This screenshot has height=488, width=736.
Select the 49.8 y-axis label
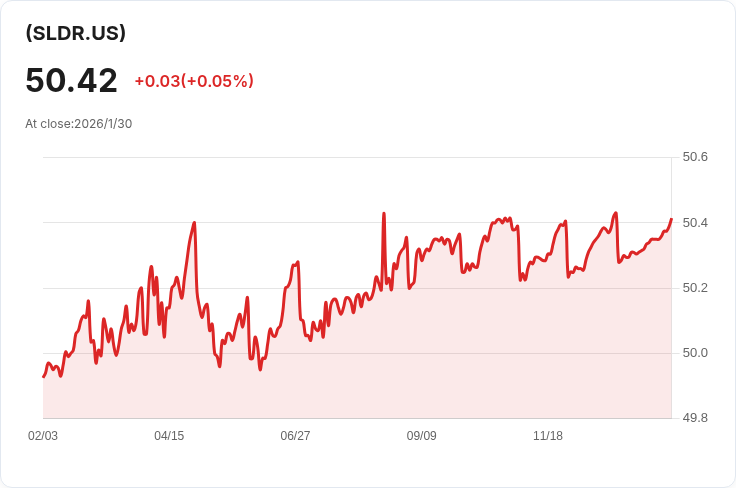click(694, 418)
